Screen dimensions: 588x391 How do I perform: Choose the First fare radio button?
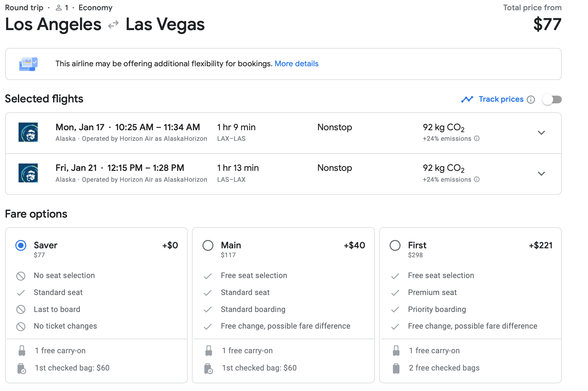(395, 245)
